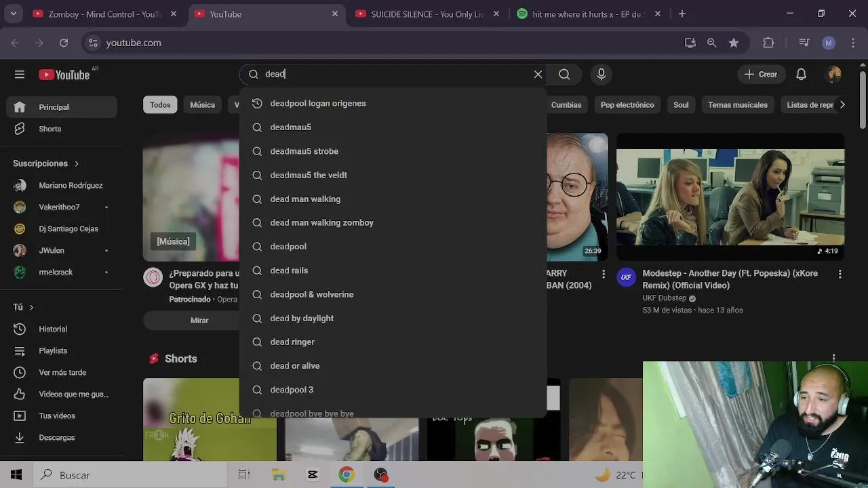This screenshot has height=488, width=868.
Task: Click the Windows taskbar Buscar search box
Action: pyautogui.click(x=130, y=475)
